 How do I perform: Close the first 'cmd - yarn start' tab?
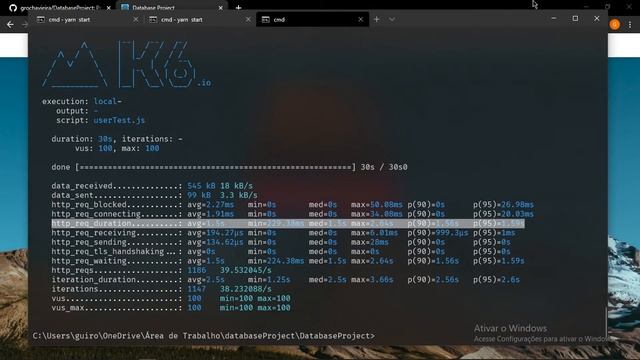click(136, 20)
